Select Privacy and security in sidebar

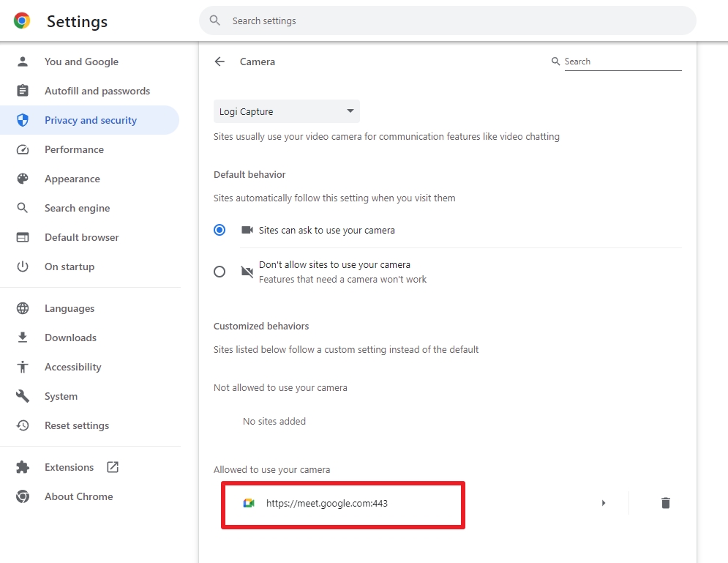(91, 120)
